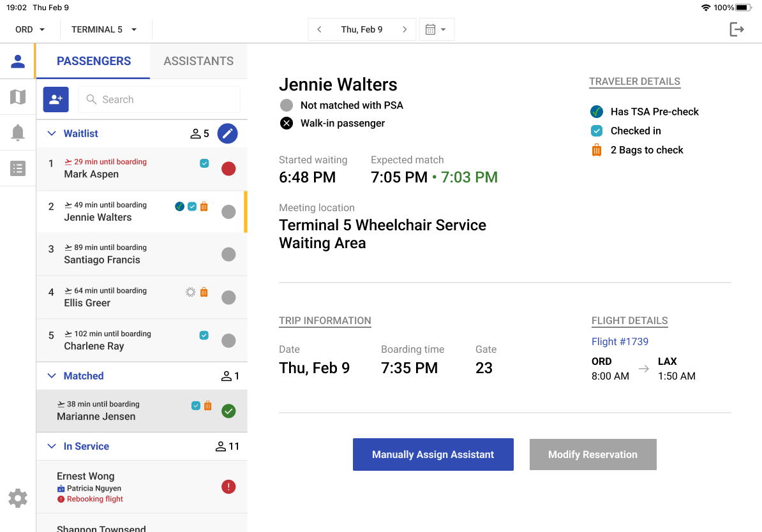762x532 pixels.
Task: Collapse the In Service section
Action: tap(52, 447)
